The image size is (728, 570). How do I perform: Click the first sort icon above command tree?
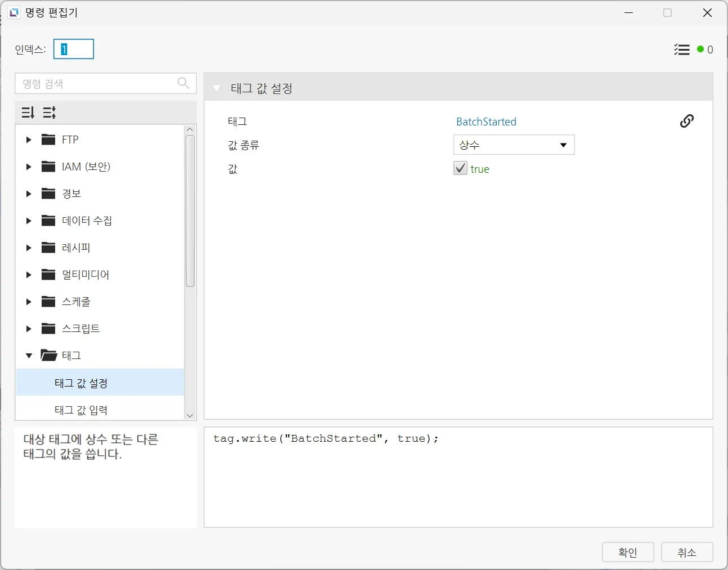coord(28,113)
